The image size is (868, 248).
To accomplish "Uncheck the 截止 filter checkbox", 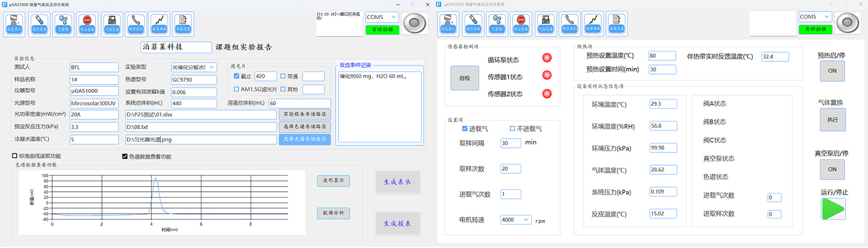I will click(236, 76).
